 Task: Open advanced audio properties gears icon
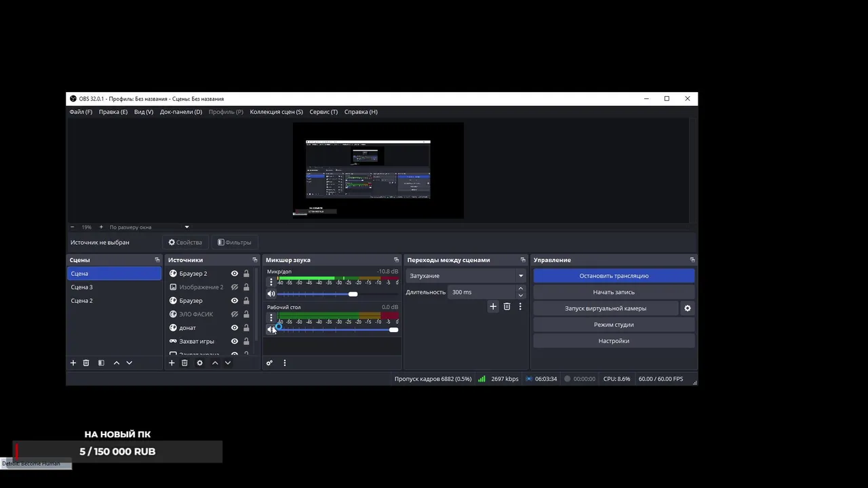269,363
